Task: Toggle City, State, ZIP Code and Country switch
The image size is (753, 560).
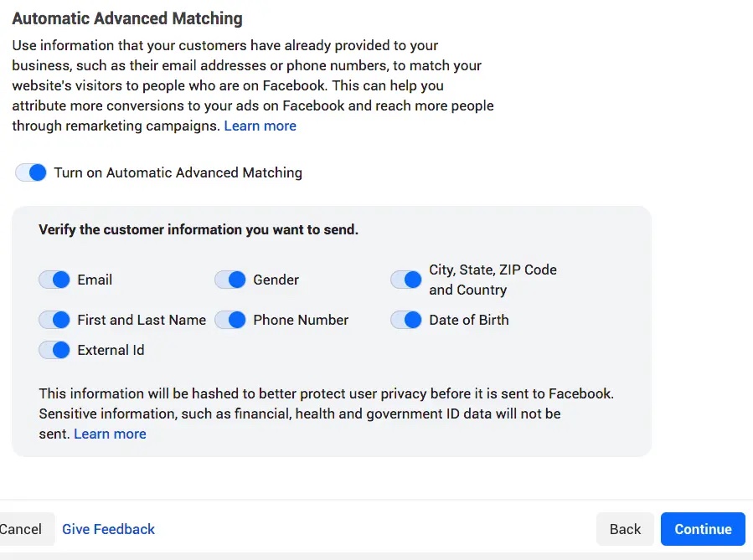Action: point(406,280)
